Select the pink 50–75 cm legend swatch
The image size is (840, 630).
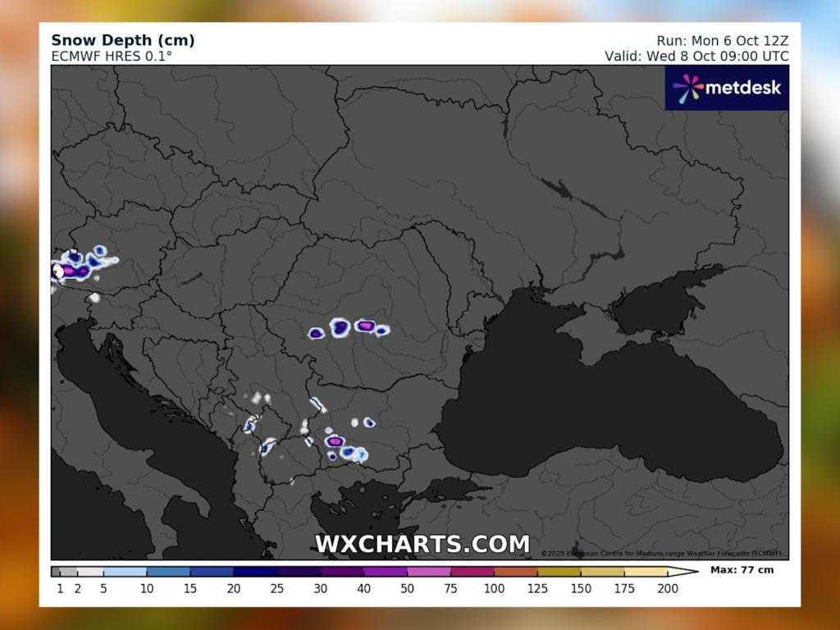coord(428,572)
